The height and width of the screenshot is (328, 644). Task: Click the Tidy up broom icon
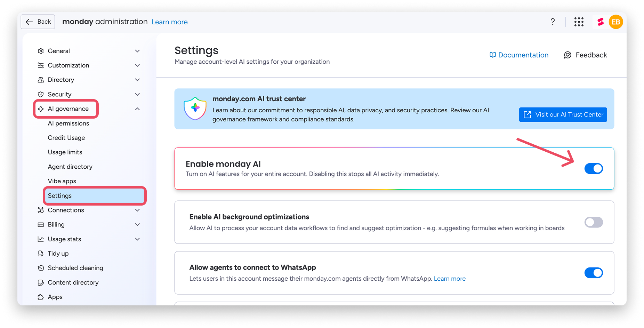[41, 254]
